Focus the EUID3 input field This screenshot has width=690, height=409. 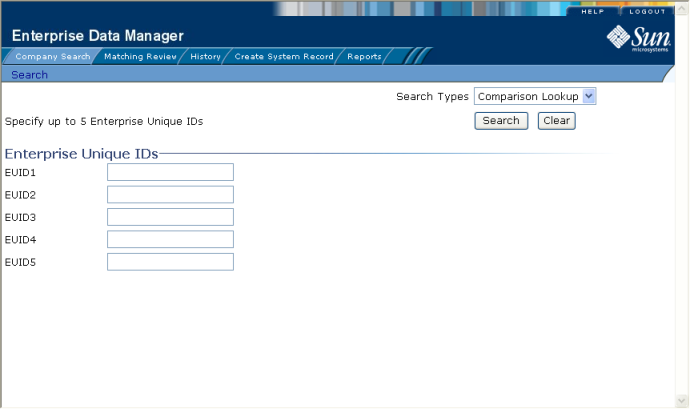[170, 217]
